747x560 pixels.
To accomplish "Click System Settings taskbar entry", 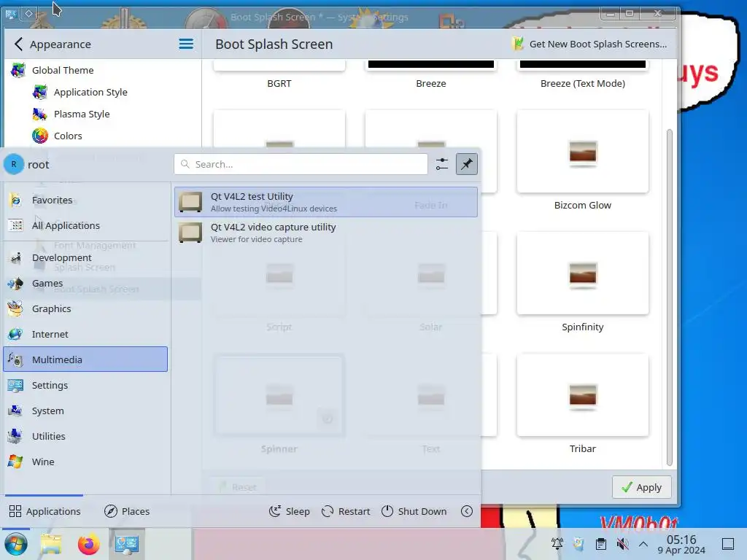I will 127,544.
